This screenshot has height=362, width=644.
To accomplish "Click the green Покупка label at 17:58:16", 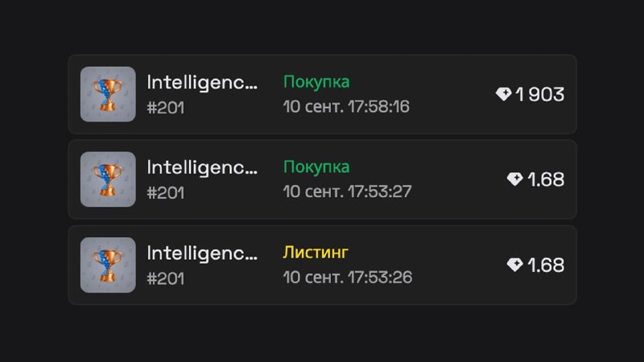I will [x=316, y=82].
